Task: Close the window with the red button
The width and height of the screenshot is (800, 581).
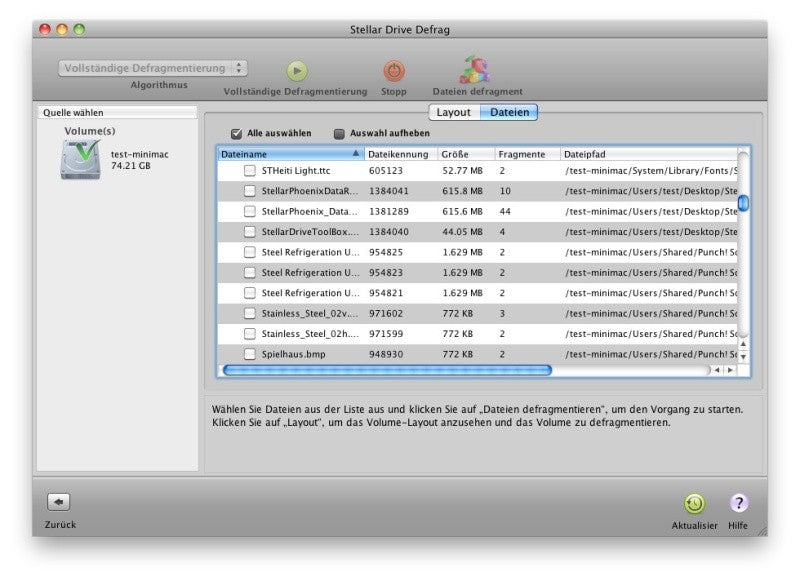Action: click(x=45, y=29)
